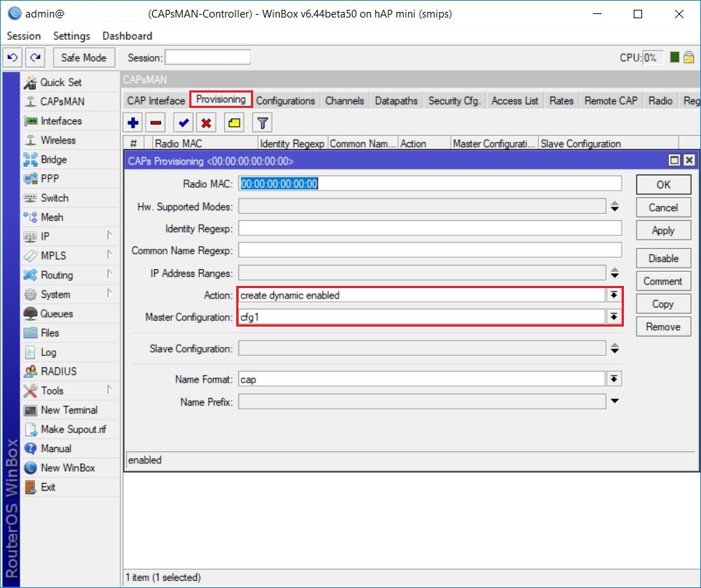The width and height of the screenshot is (701, 588).
Task: Expand the MPLS submenu
Action: tap(109, 254)
